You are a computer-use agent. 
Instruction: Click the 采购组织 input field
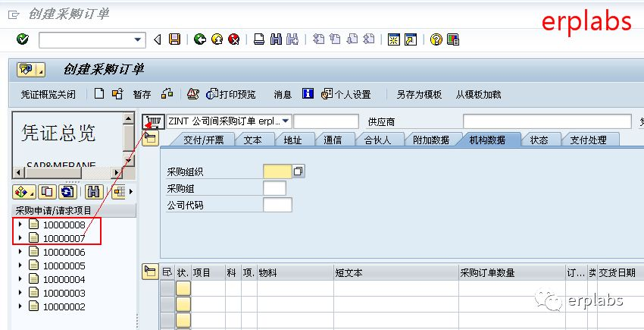277,171
